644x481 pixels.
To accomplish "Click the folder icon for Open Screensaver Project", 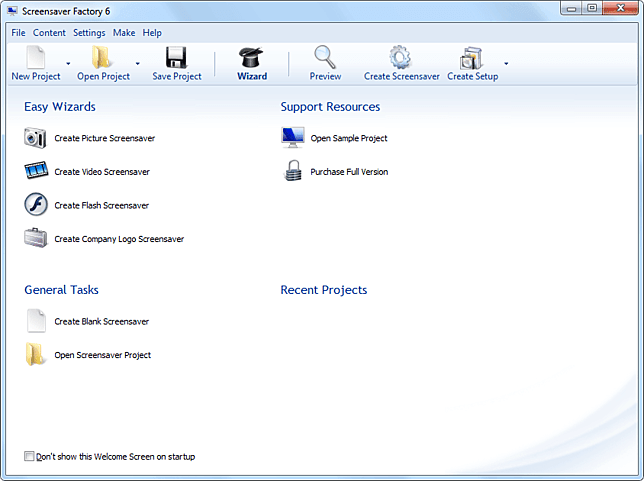I will 34,354.
